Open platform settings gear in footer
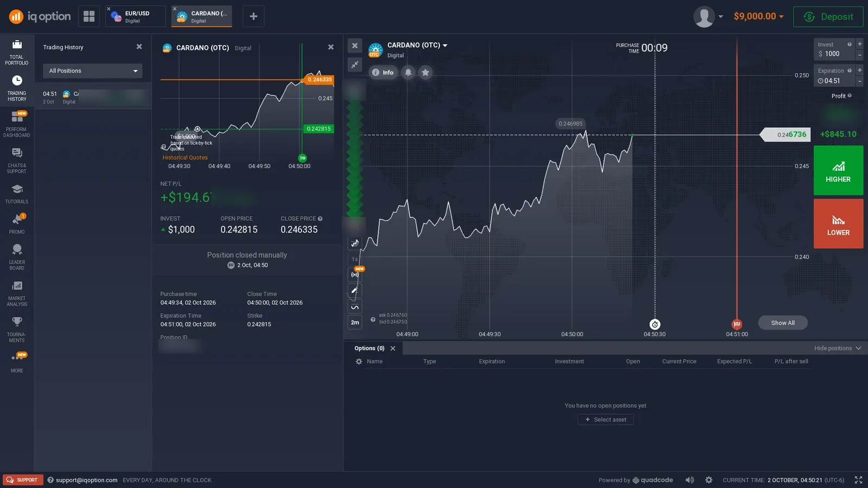This screenshot has height=488, width=868. pos(709,480)
